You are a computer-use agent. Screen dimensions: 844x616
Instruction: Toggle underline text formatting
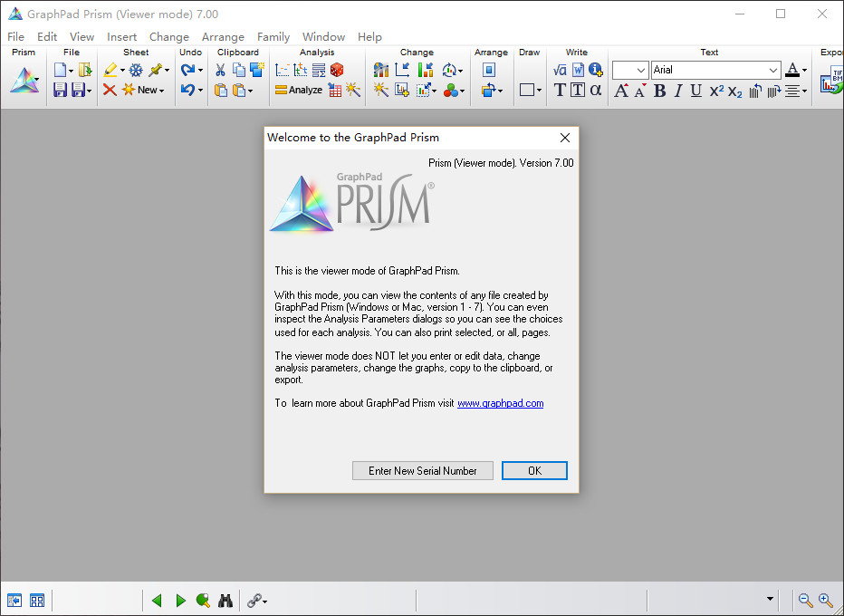click(695, 90)
